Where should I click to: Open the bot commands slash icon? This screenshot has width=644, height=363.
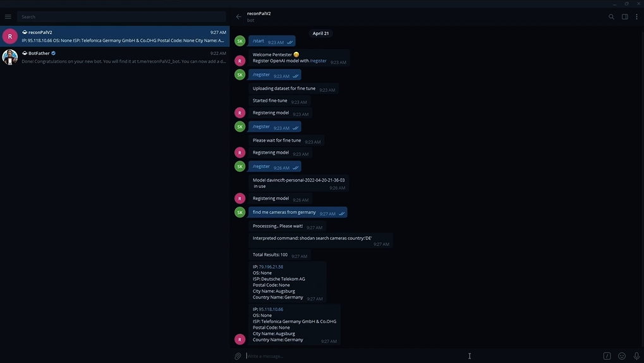click(x=607, y=356)
